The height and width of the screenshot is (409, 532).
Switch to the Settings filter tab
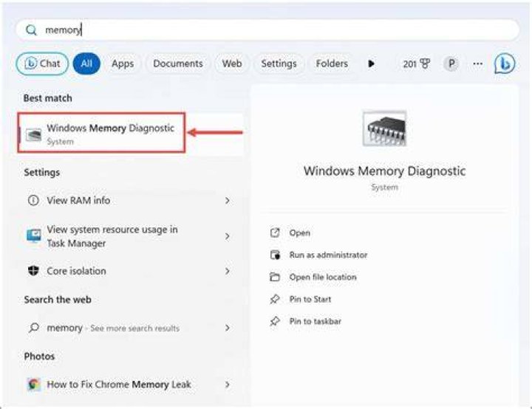coord(279,63)
